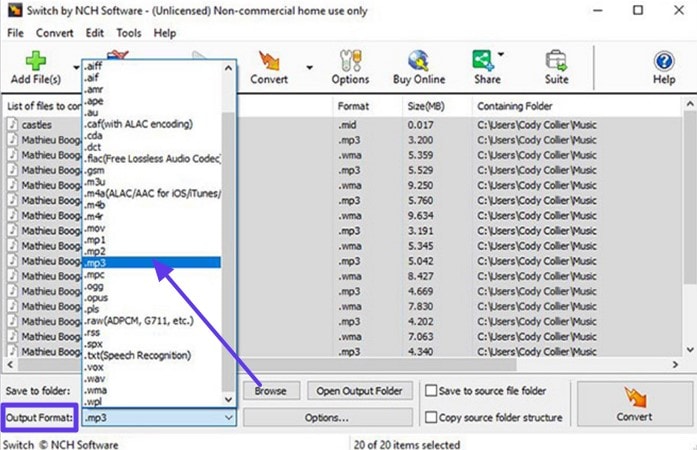The width and height of the screenshot is (697, 450).
Task: Open the Edit menu
Action: click(x=95, y=33)
